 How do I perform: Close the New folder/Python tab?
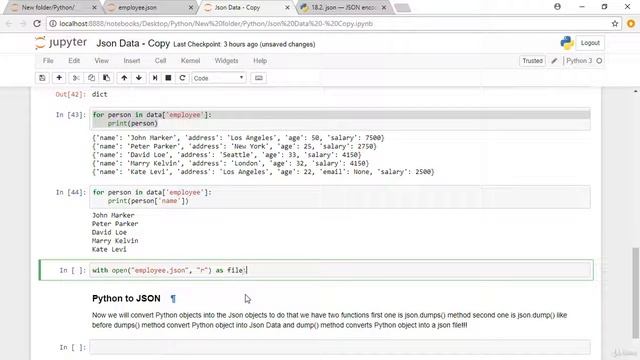coord(94,7)
